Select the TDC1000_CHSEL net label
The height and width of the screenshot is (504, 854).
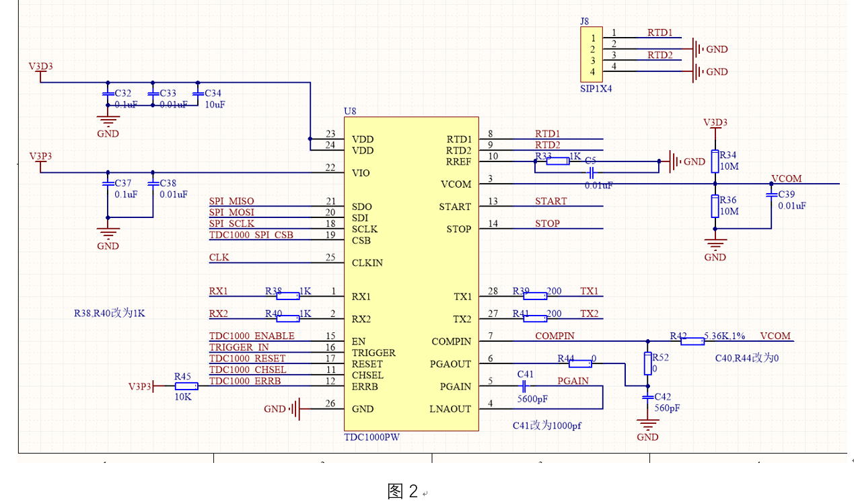coord(248,369)
